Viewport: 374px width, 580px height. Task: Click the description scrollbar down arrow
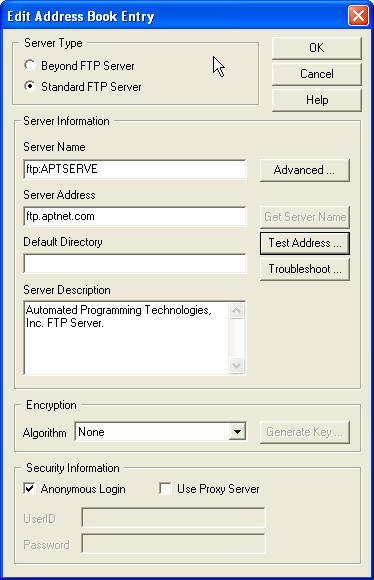coord(237,365)
